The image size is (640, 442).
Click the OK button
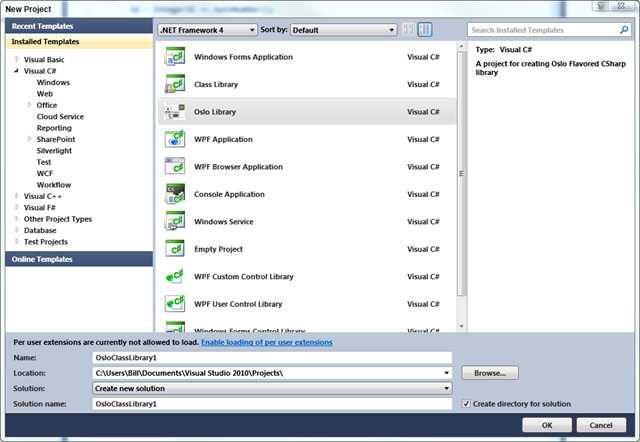(x=547, y=425)
